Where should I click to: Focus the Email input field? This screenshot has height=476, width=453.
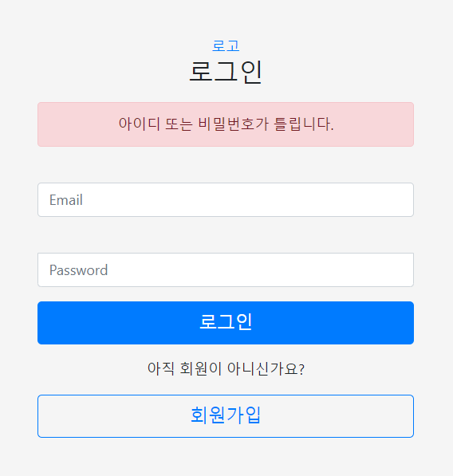coord(226,200)
